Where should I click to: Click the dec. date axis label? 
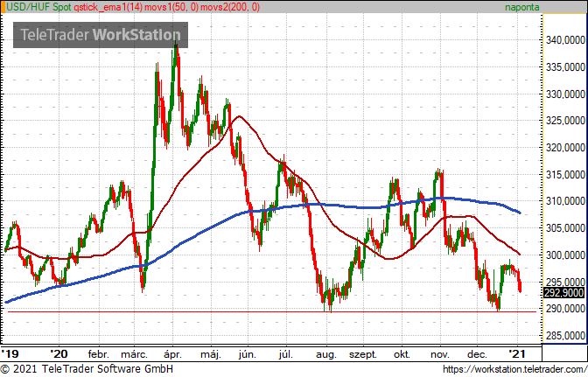[478, 354]
